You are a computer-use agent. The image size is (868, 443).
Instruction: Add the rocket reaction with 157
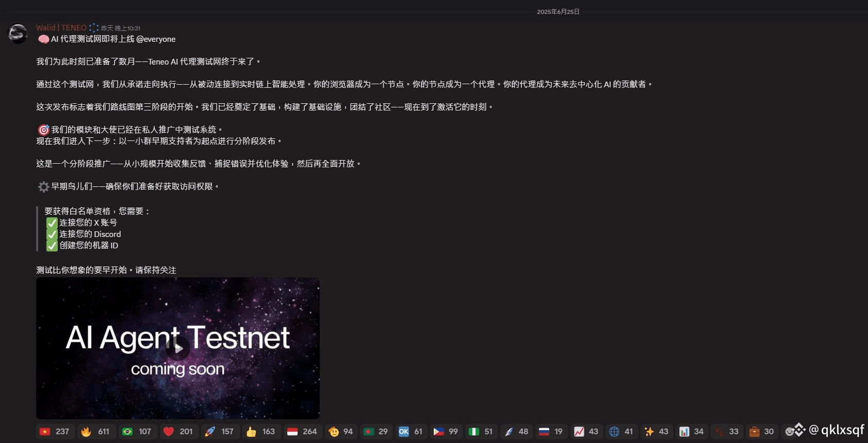pos(220,432)
